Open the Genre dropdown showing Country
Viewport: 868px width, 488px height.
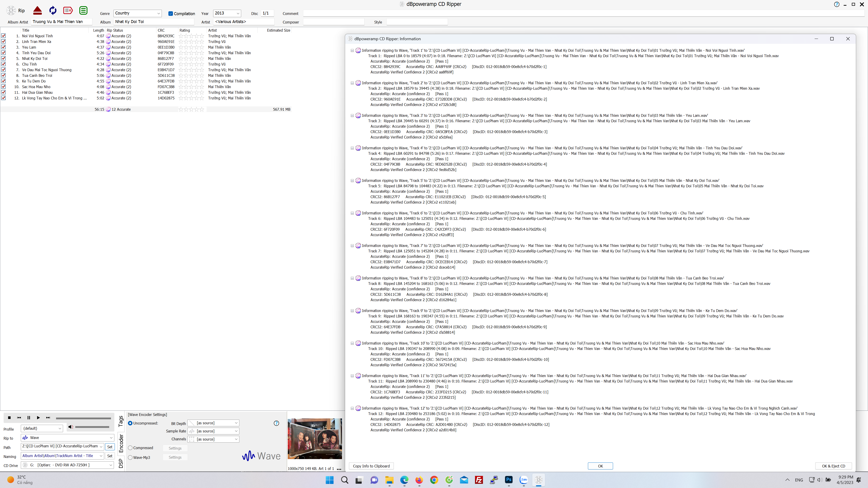point(137,13)
